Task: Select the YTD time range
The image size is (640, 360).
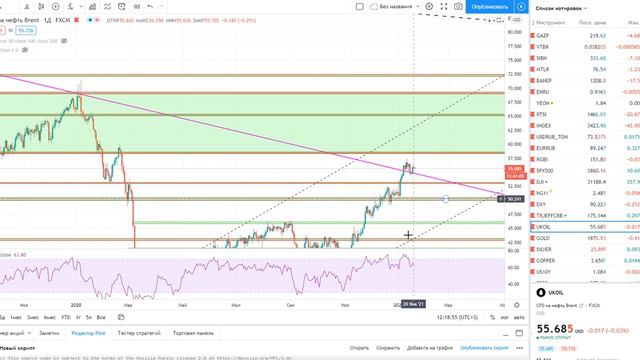Action: (x=65, y=317)
